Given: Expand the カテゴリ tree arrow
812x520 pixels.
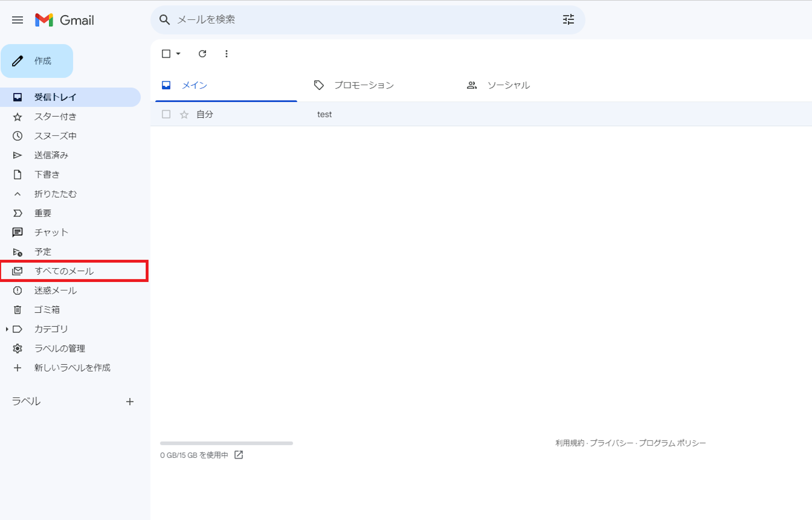Looking at the screenshot, I should coord(7,329).
